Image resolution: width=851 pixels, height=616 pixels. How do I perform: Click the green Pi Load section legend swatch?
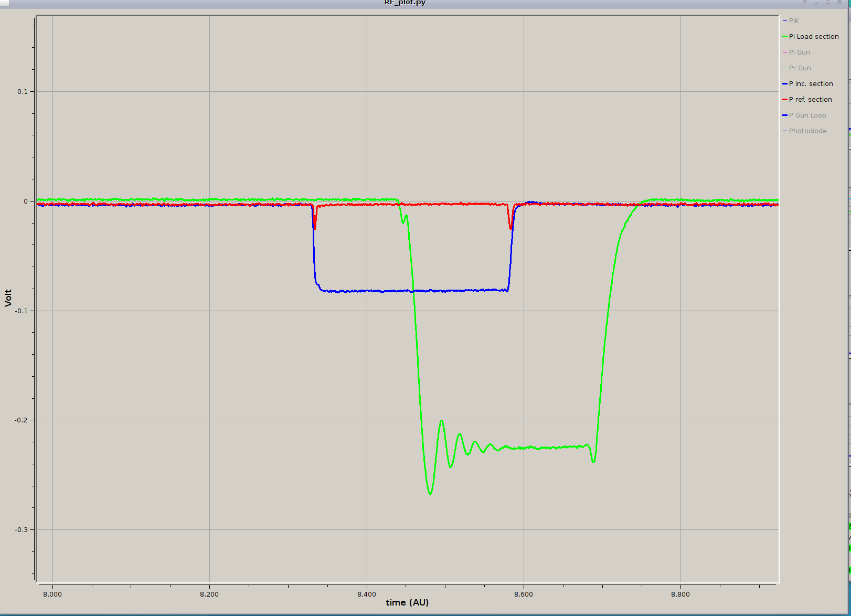click(x=785, y=37)
